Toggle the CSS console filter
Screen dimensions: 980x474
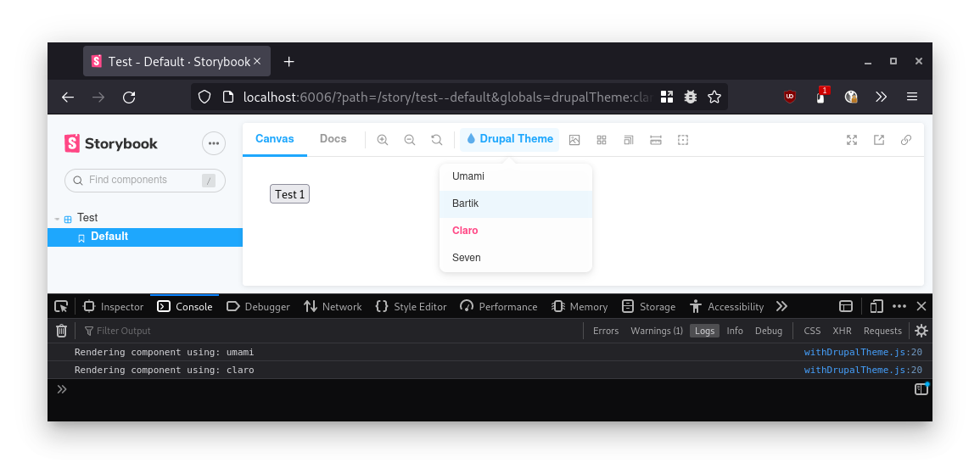click(x=812, y=331)
